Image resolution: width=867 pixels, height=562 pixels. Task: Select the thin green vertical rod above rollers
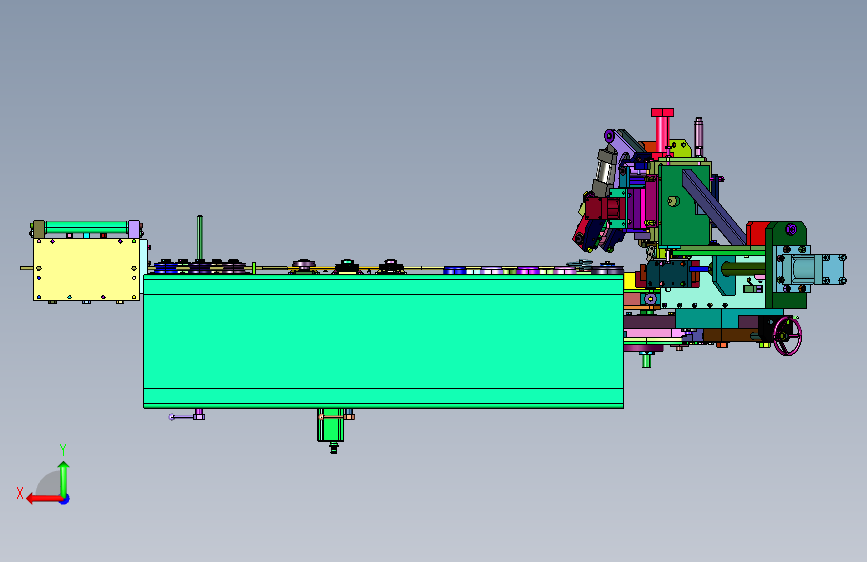point(200,237)
